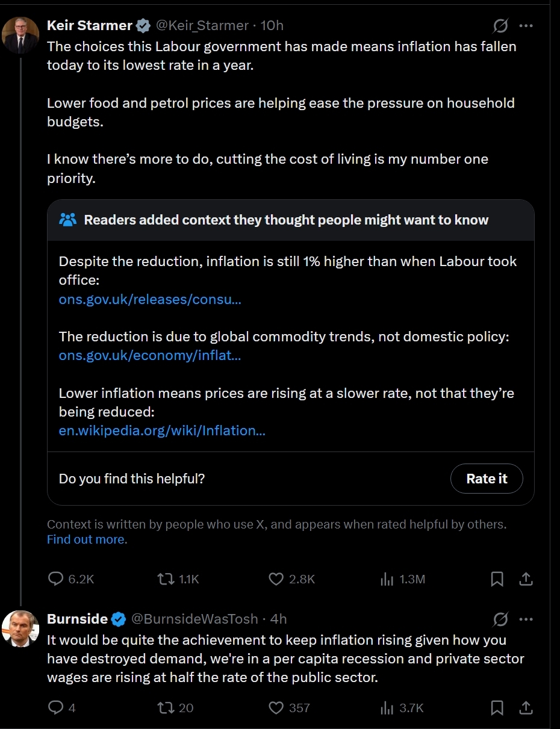
Task: Open more options menu on Burnside's reply
Action: 526,619
